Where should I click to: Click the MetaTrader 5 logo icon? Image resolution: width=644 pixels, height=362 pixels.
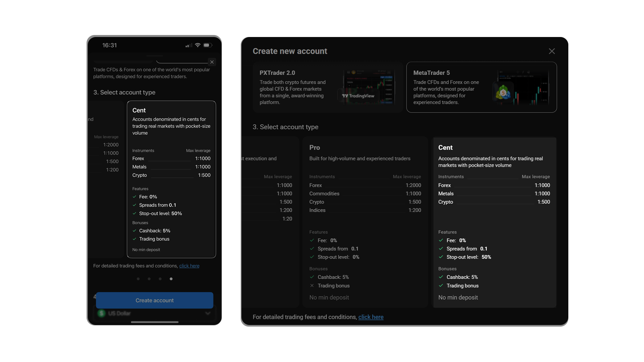point(503,93)
